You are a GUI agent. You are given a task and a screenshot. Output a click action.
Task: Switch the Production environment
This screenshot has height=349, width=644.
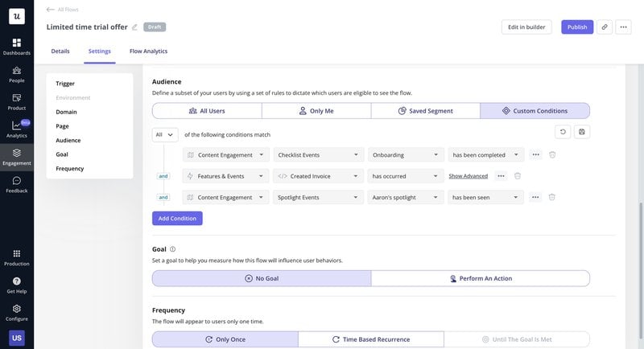point(17,257)
